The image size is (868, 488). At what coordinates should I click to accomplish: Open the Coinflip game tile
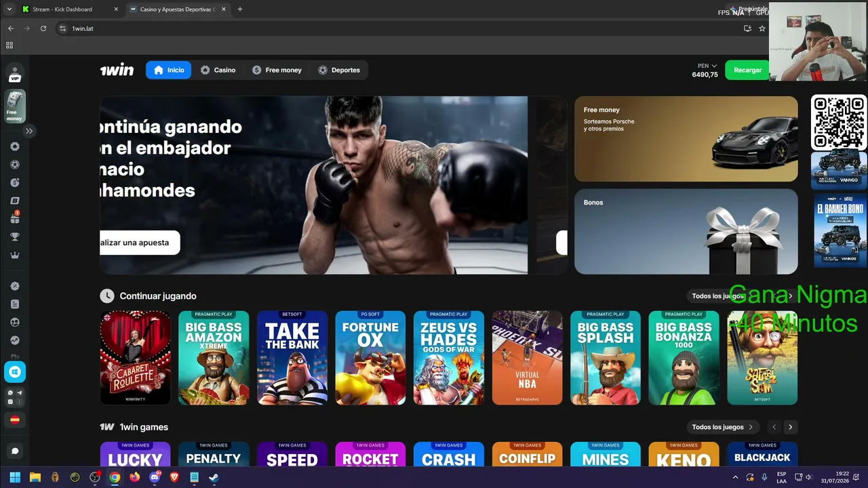(527, 455)
